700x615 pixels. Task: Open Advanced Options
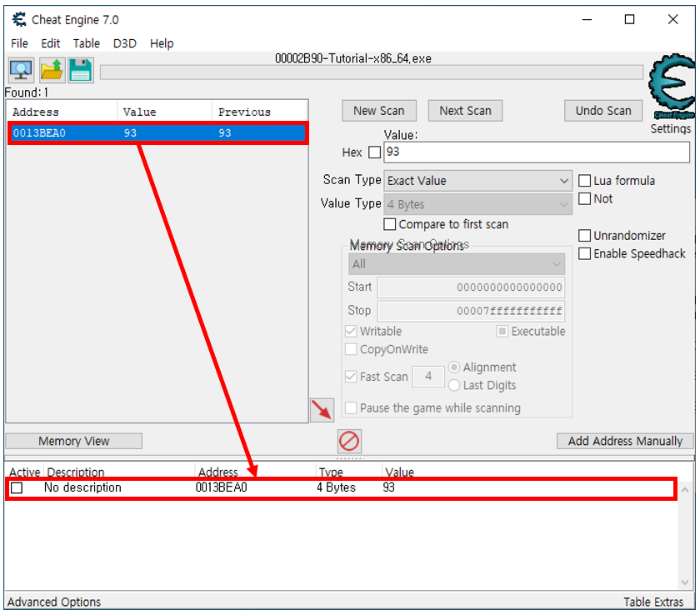tap(54, 602)
